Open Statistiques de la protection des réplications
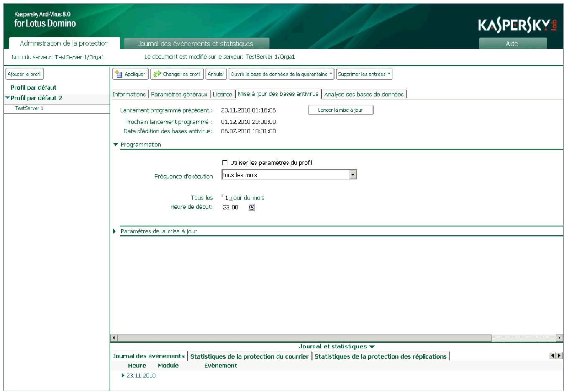Image resolution: width=564 pixels, height=392 pixels. click(380, 356)
